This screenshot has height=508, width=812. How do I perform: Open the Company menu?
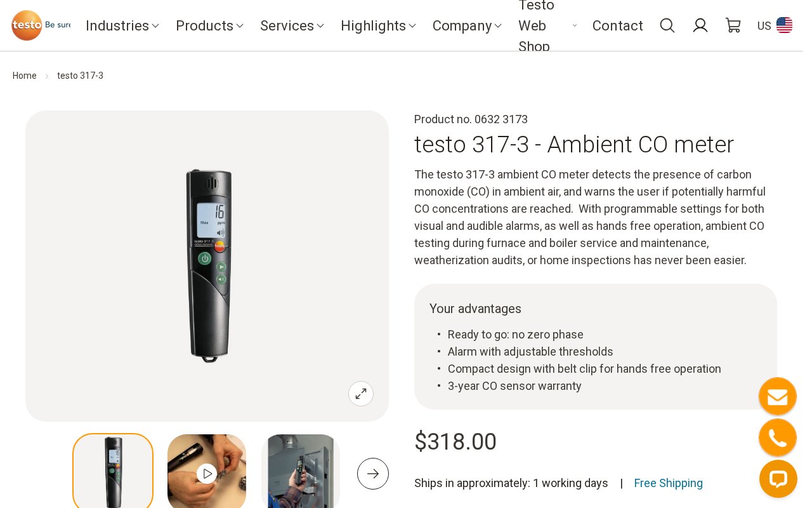(x=467, y=25)
